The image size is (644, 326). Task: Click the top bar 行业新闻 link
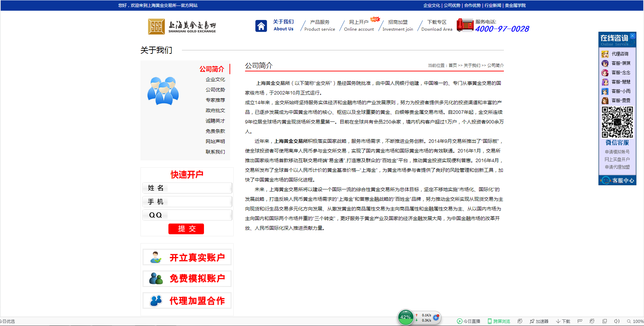493,6
